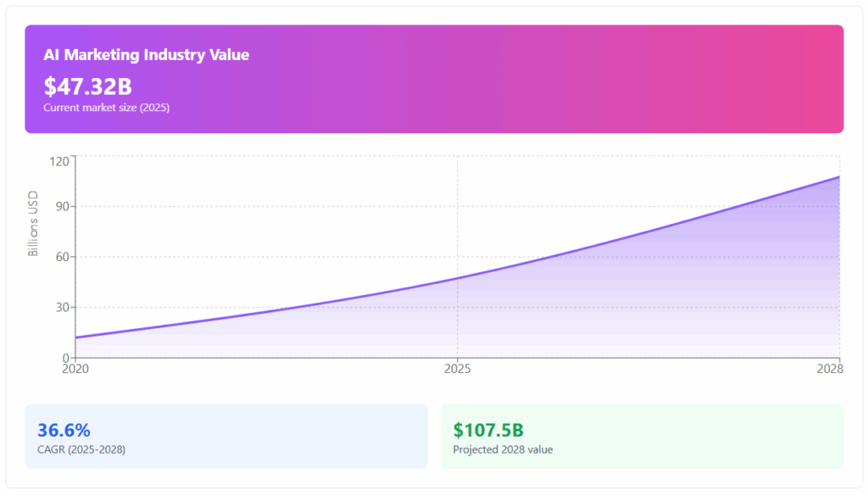Click the "Projected 2028 value" caption
Screen dimensions: 868x496
pyautogui.click(x=503, y=449)
